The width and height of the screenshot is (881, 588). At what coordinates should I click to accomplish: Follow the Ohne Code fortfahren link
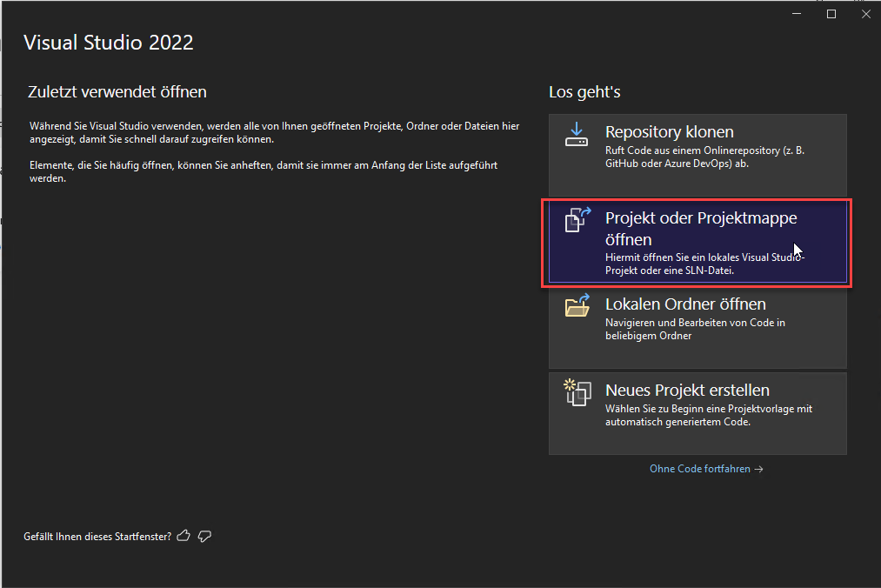point(706,469)
